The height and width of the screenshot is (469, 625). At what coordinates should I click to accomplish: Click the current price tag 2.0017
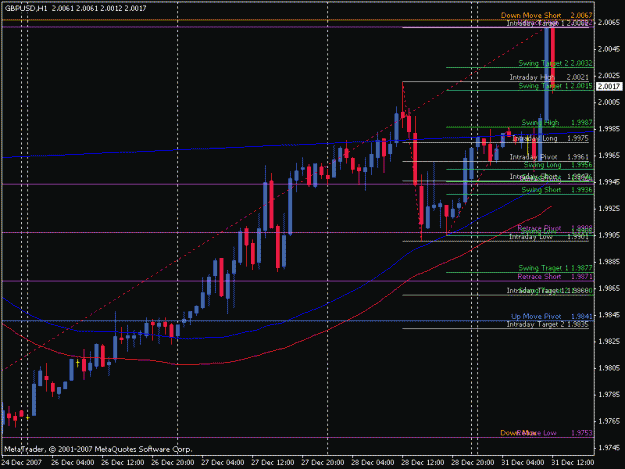(x=609, y=86)
